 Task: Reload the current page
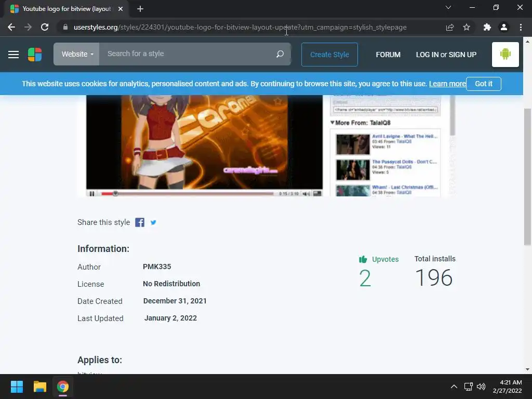point(45,27)
